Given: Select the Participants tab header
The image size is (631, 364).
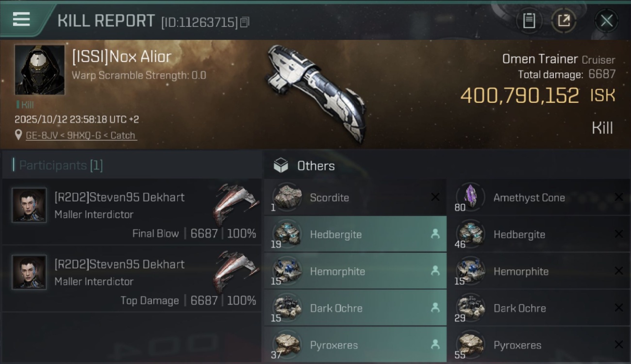Looking at the screenshot, I should [58, 165].
